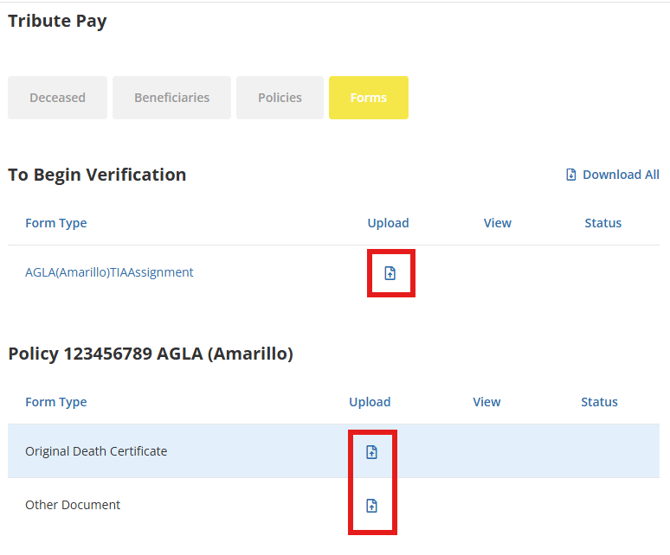Select the Original Death Certificate row label
This screenshot has height=555, width=670.
(x=96, y=451)
